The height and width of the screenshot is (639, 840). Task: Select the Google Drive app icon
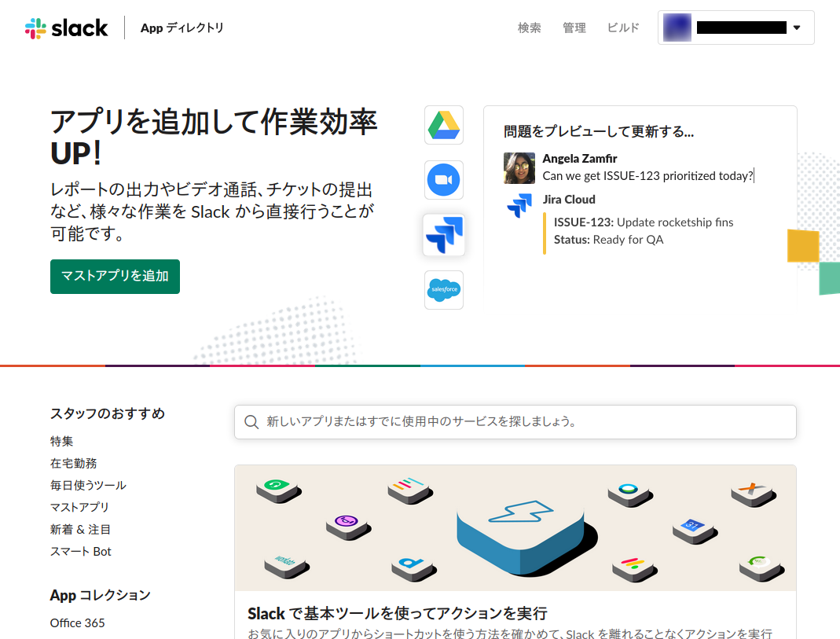443,125
